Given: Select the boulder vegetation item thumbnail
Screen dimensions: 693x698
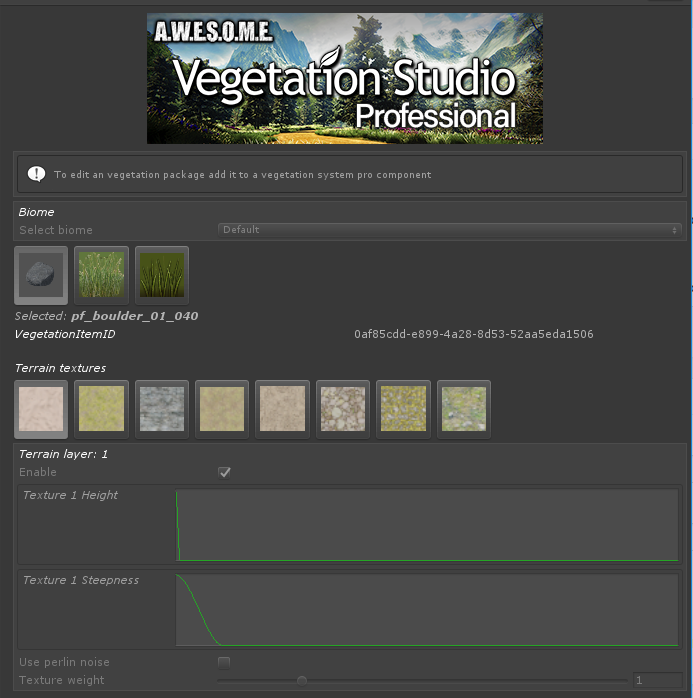Looking at the screenshot, I should [41, 275].
